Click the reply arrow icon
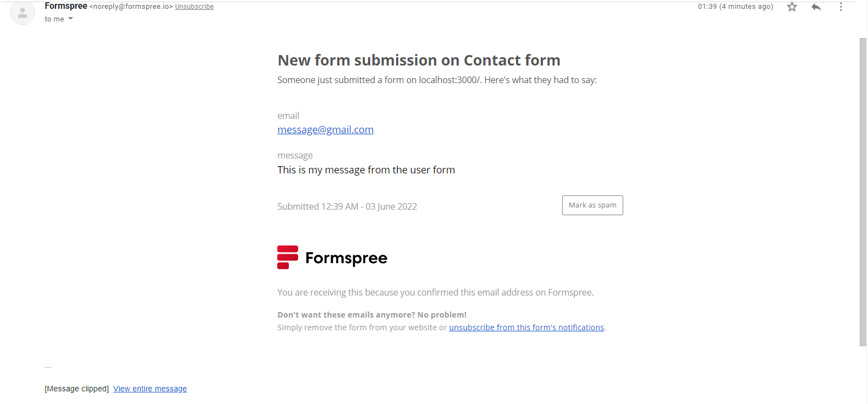 [816, 7]
